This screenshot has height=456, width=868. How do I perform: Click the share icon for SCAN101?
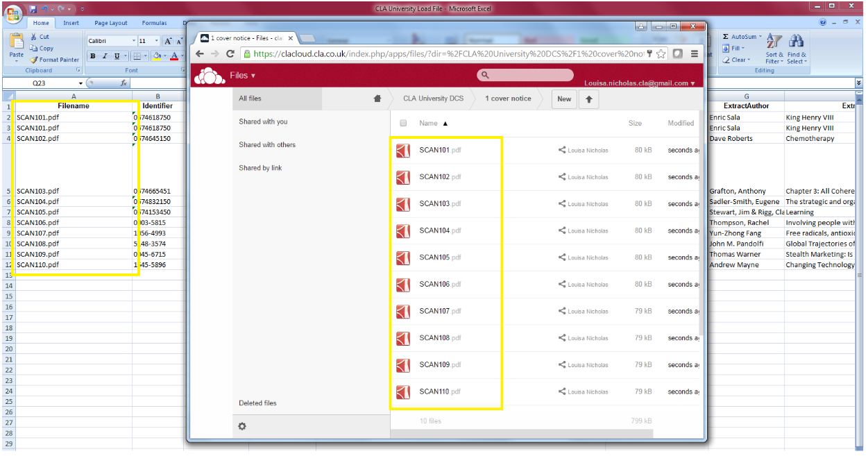pyautogui.click(x=562, y=150)
